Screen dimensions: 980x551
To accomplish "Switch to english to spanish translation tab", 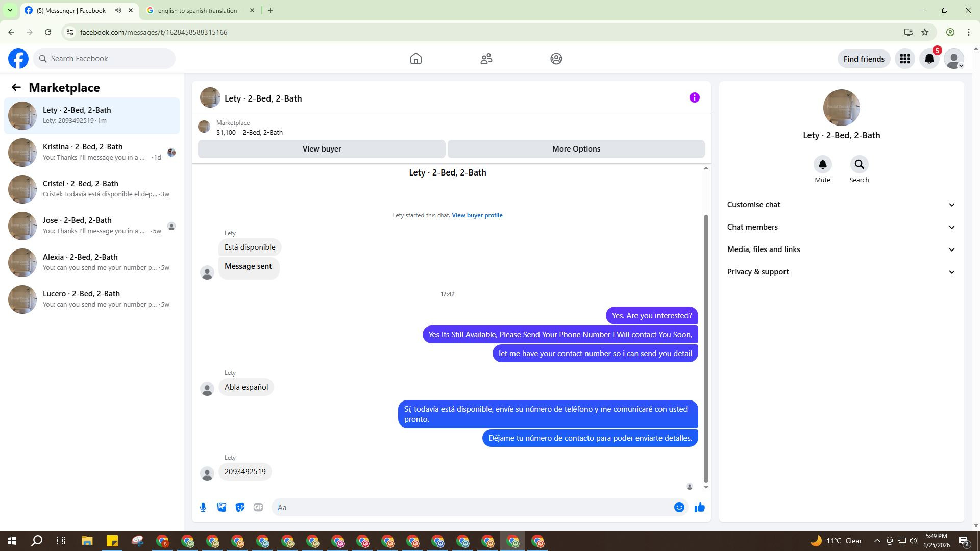I will (x=199, y=10).
